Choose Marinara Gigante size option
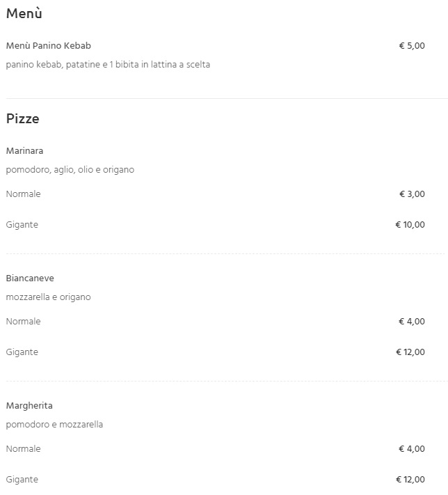Image resolution: width=448 pixels, height=495 pixels. pyautogui.click(x=22, y=225)
